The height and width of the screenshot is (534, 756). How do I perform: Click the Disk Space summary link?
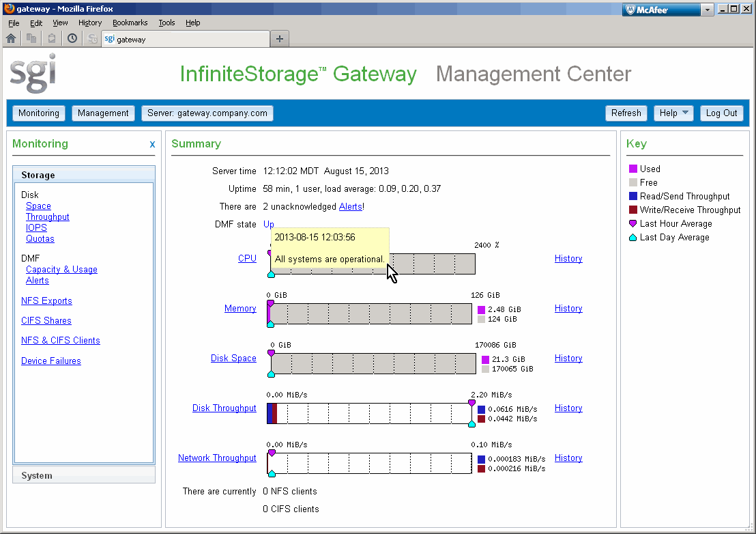[x=233, y=358]
